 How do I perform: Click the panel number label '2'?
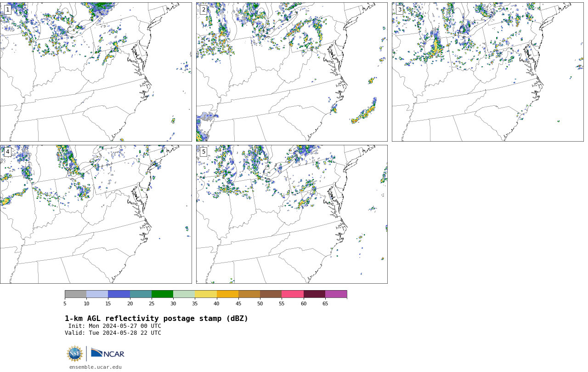tap(204, 10)
